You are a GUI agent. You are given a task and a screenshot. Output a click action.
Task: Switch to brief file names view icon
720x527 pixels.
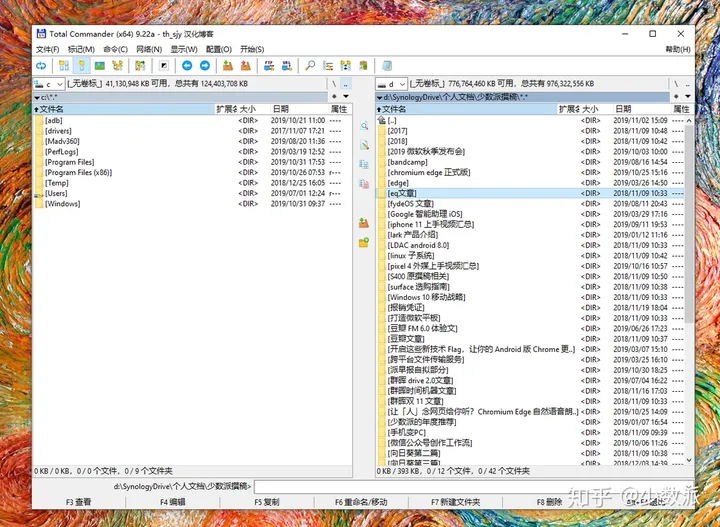click(x=64, y=66)
